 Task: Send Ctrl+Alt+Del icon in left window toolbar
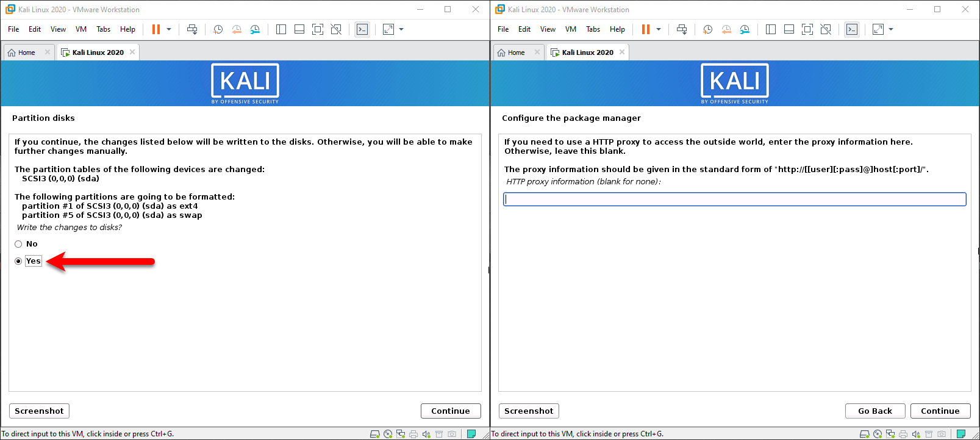coord(192,29)
